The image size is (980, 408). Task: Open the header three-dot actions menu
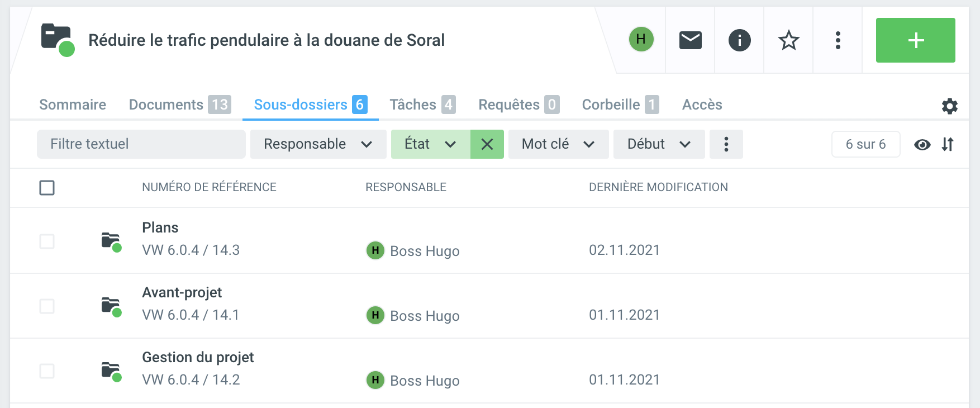838,40
